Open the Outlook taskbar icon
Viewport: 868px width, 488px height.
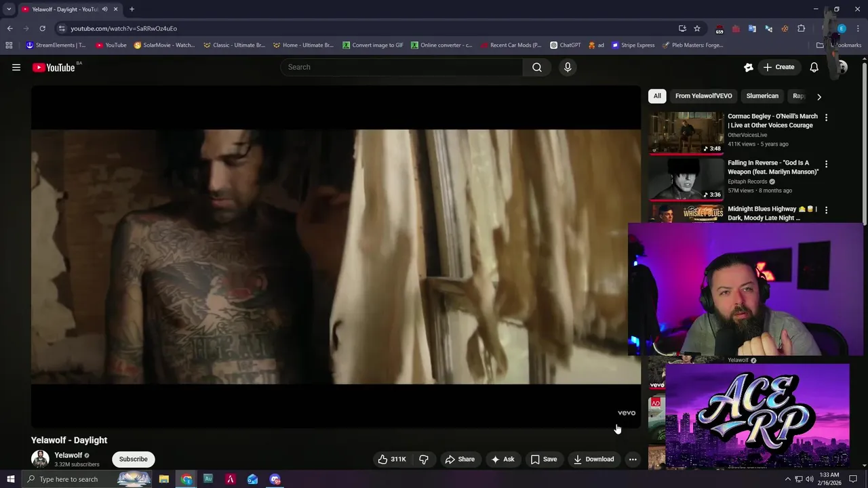point(252,479)
